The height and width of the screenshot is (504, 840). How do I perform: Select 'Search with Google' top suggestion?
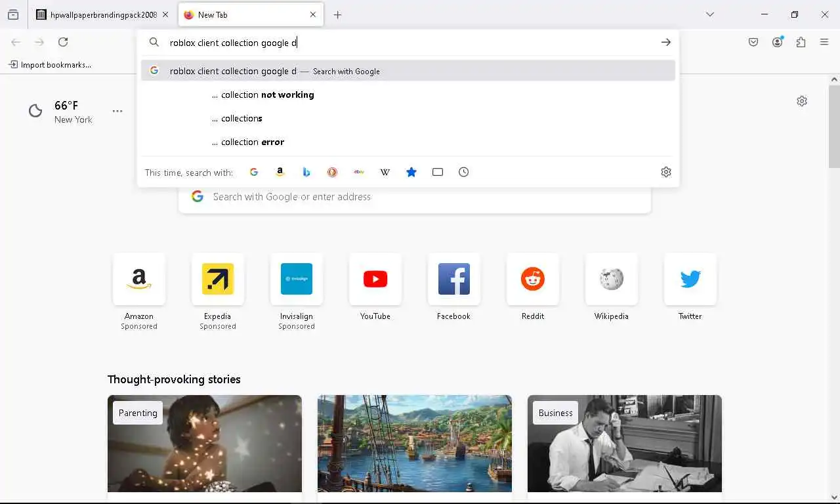click(x=408, y=71)
